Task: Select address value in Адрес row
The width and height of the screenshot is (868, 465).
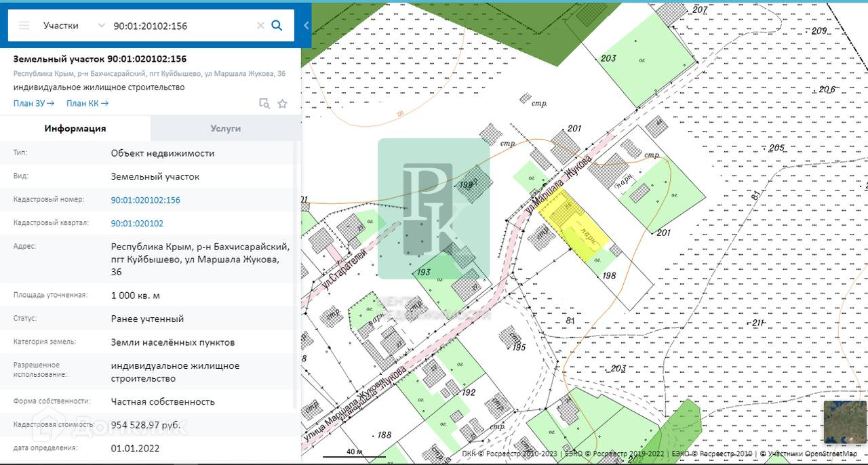Action: click(200, 259)
